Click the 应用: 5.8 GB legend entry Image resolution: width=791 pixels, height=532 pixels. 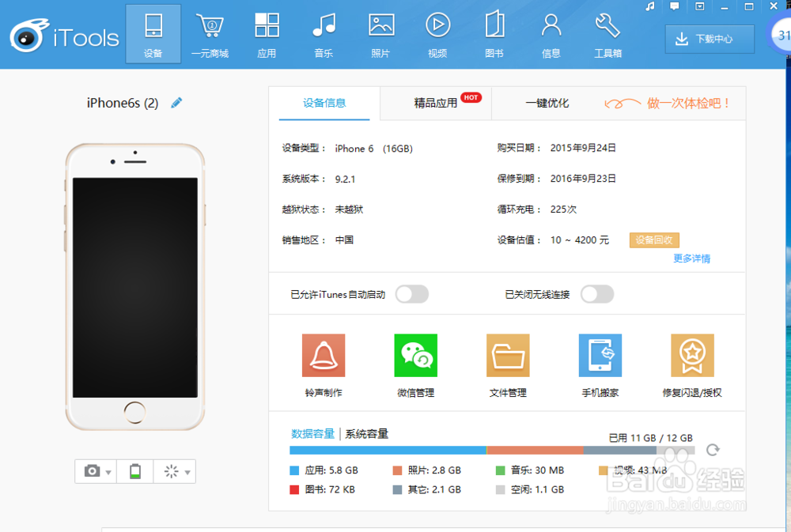324,470
